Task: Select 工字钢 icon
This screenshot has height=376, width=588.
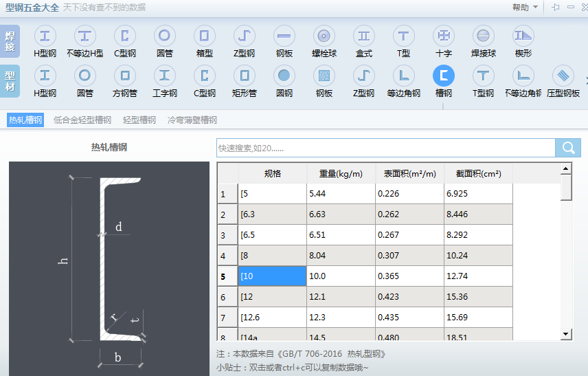Action: (165, 76)
